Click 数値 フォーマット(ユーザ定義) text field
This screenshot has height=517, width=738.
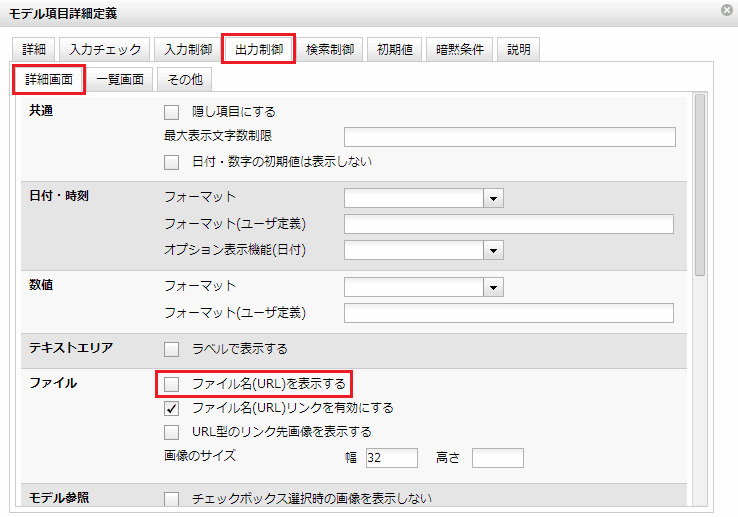click(509, 313)
